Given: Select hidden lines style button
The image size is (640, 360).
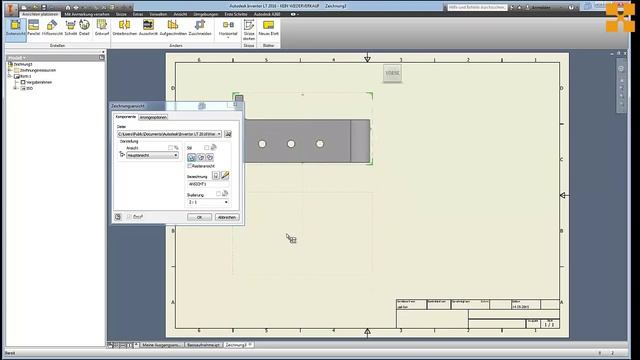Looking at the screenshot, I should [x=191, y=158].
